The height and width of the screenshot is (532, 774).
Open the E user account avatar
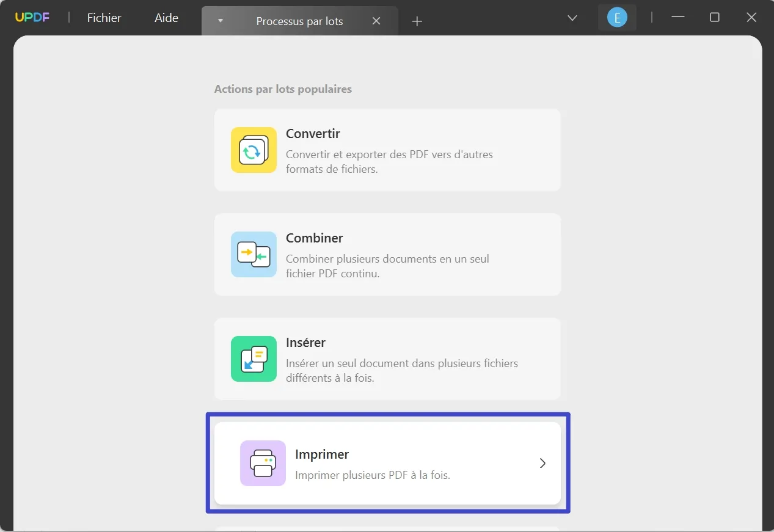point(617,18)
